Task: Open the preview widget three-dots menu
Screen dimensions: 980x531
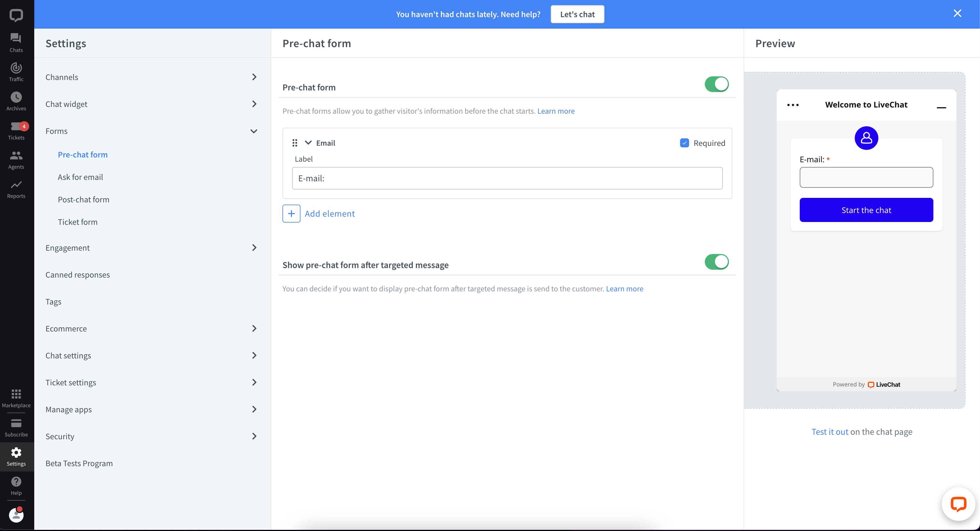Action: click(x=793, y=105)
